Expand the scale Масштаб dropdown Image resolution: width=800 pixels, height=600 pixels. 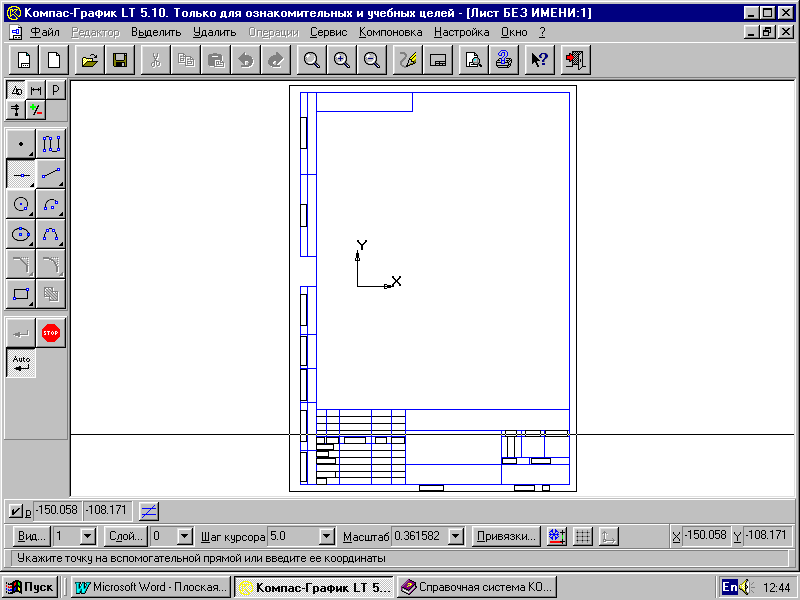point(456,536)
